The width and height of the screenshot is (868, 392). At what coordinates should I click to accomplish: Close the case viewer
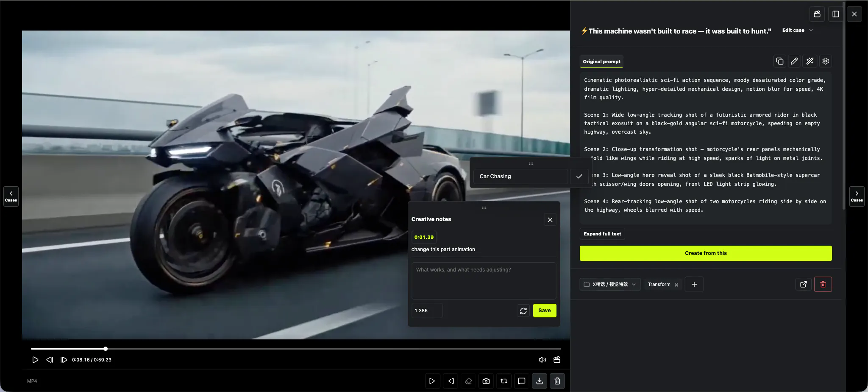(x=854, y=14)
